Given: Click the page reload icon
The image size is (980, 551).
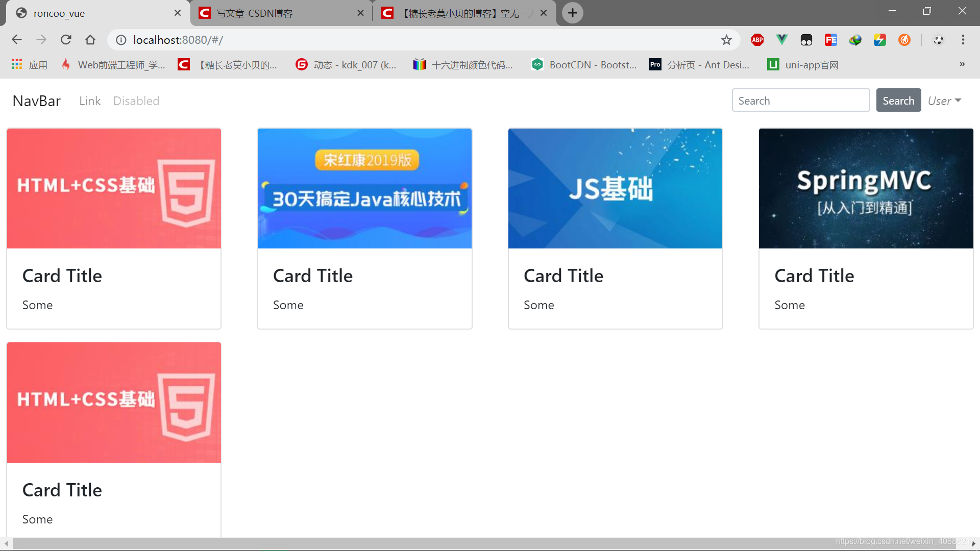Looking at the screenshot, I should (66, 39).
